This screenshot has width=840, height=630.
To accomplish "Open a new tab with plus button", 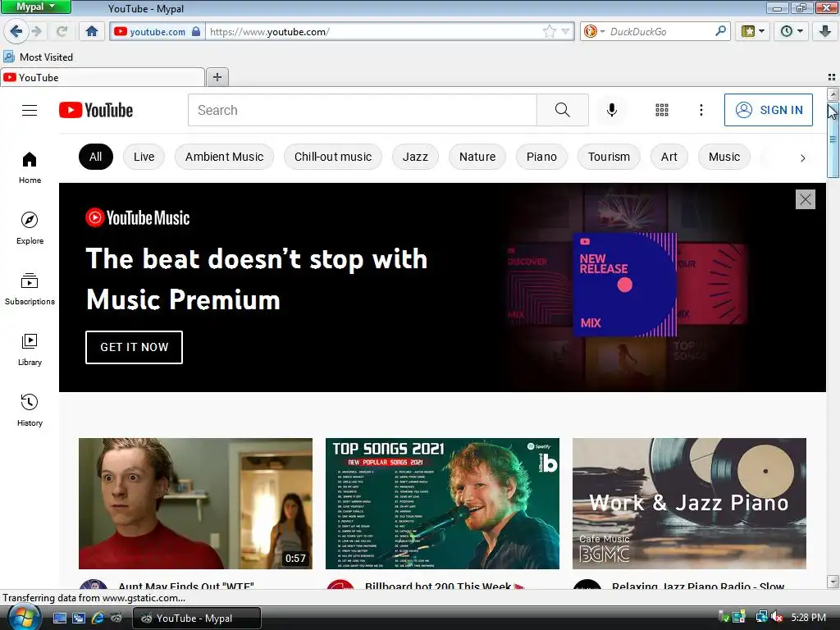I will 217,77.
